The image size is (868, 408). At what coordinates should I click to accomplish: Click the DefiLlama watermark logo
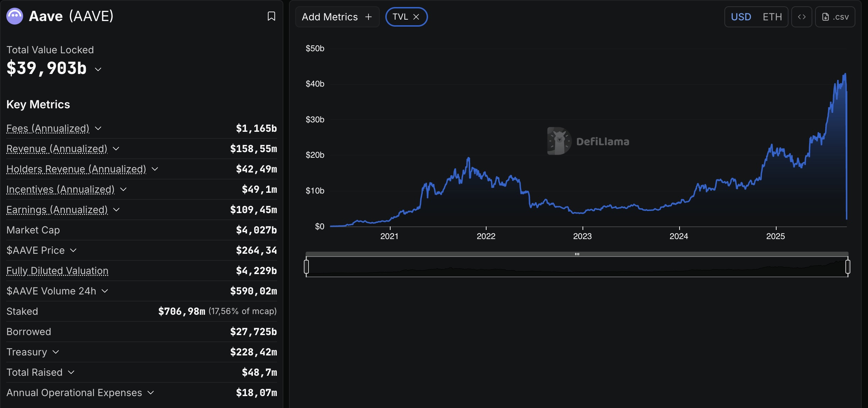click(559, 141)
